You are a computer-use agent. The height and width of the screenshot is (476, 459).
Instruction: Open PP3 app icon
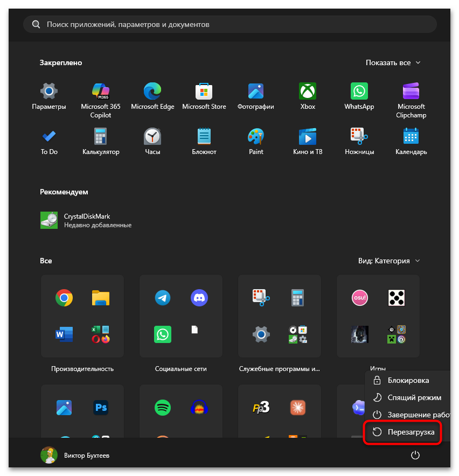tap(261, 408)
